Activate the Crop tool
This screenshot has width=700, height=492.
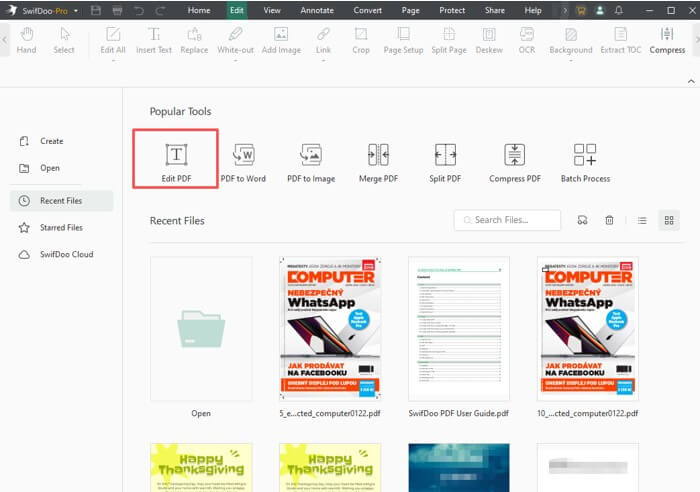coord(361,40)
